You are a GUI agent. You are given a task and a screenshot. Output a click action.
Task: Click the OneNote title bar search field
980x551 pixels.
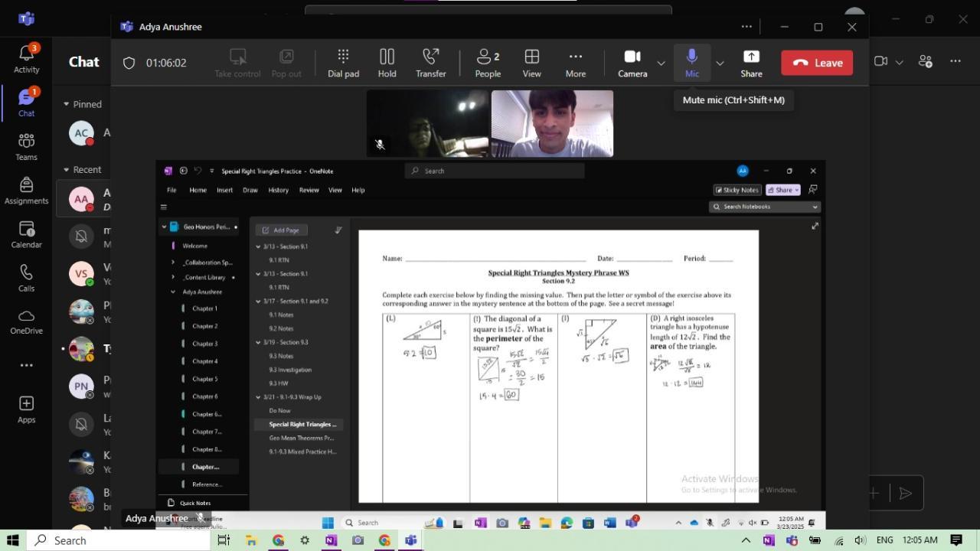point(495,171)
